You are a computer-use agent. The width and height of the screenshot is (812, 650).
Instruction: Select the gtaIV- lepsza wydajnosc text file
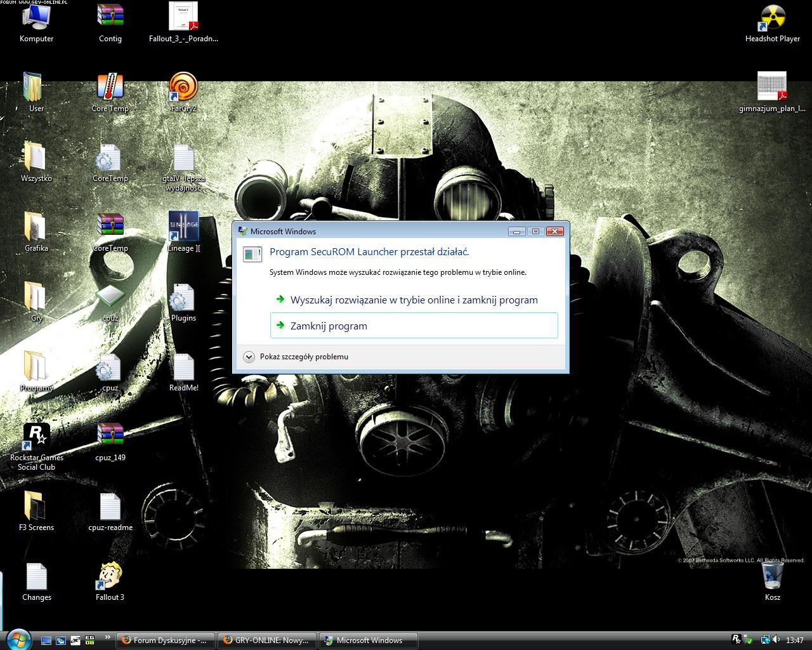(183, 167)
